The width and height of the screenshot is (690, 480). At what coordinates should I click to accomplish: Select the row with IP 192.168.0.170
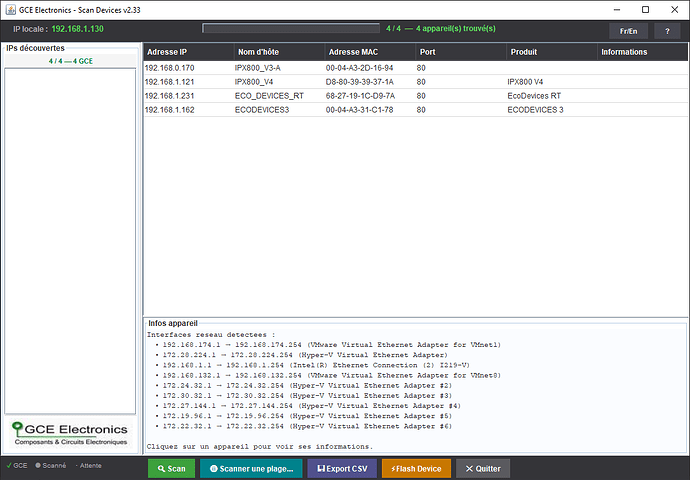(415, 68)
